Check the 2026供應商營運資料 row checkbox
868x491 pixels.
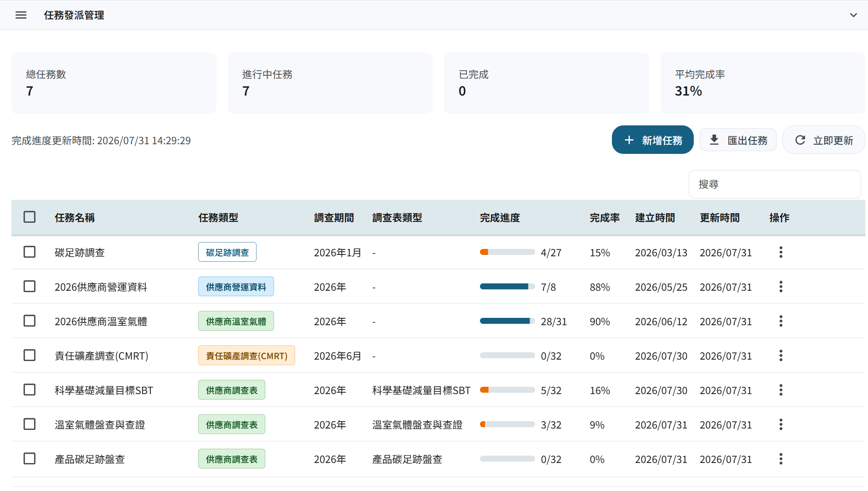(29, 286)
